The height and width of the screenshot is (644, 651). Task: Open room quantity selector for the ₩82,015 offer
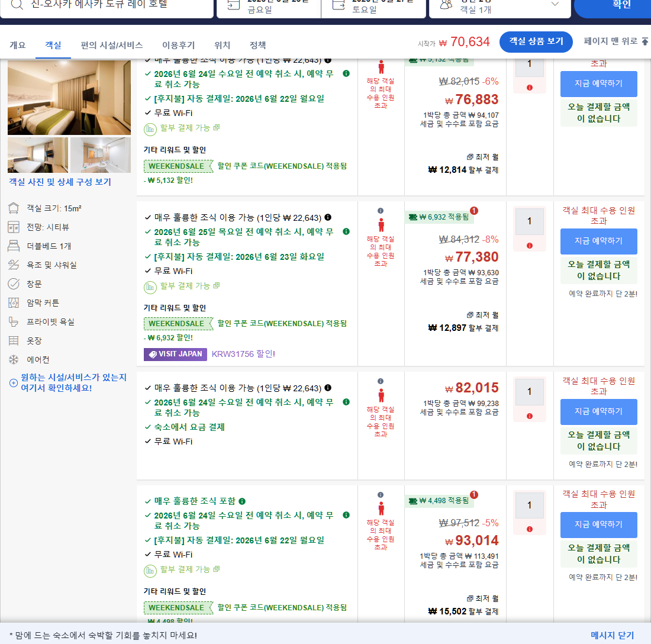tap(529, 391)
